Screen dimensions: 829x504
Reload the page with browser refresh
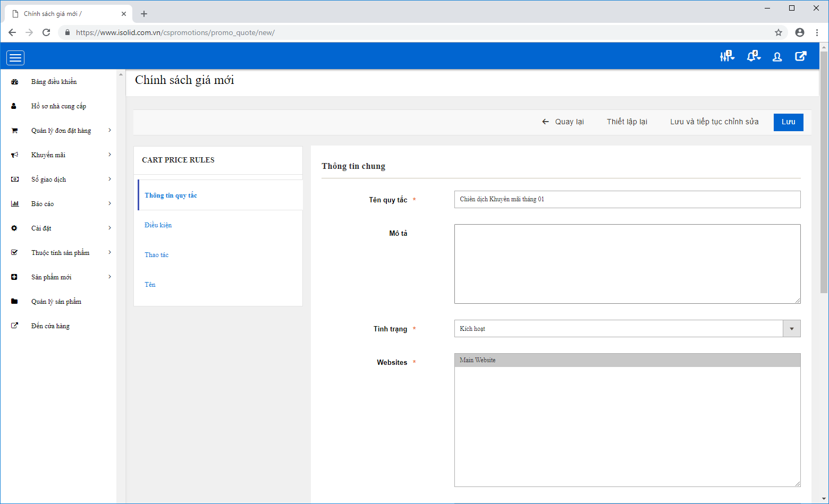coord(46,32)
